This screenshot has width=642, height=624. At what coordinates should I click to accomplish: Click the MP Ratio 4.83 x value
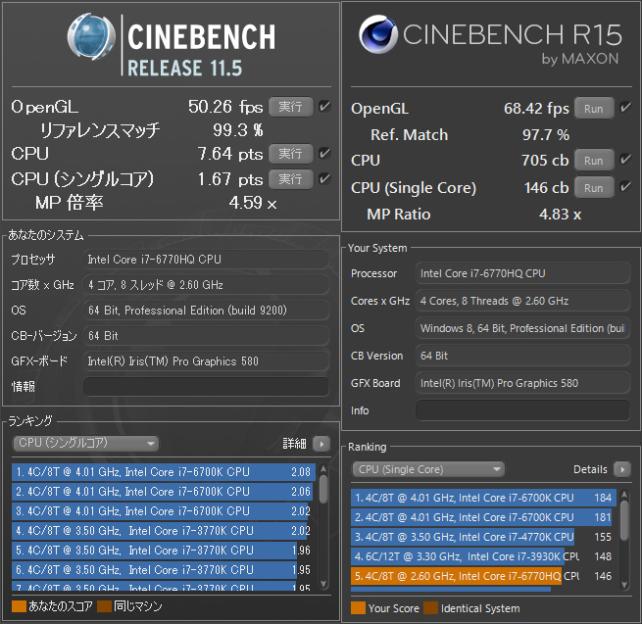click(x=560, y=214)
